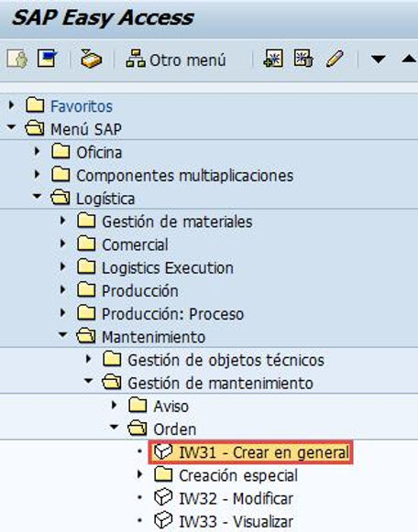Image resolution: width=418 pixels, height=532 pixels.
Task: Click the Oficina folder icon
Action: (x=60, y=151)
